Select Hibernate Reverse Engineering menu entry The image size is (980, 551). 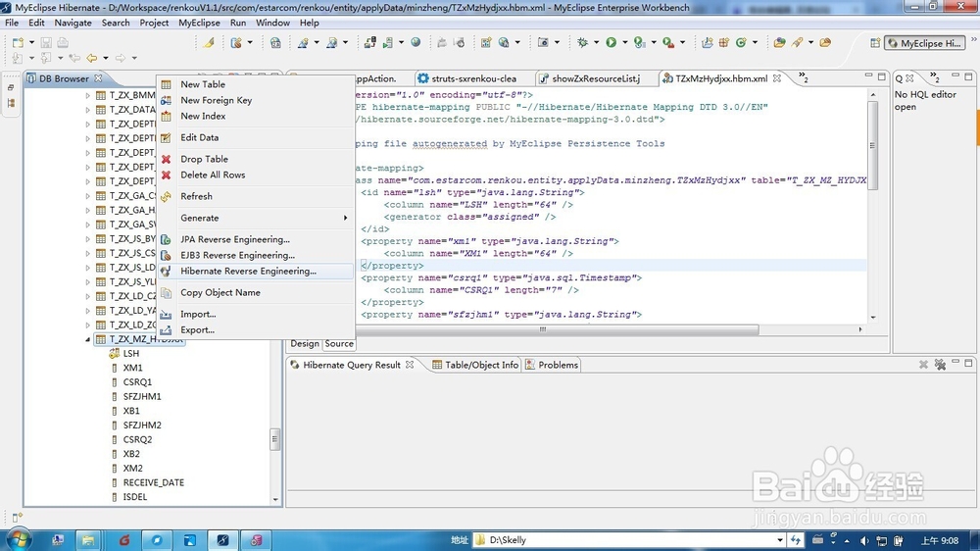pos(255,271)
